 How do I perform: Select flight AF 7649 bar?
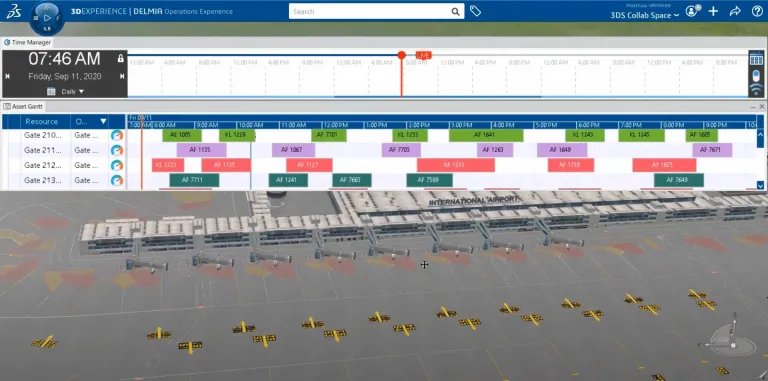(679, 180)
